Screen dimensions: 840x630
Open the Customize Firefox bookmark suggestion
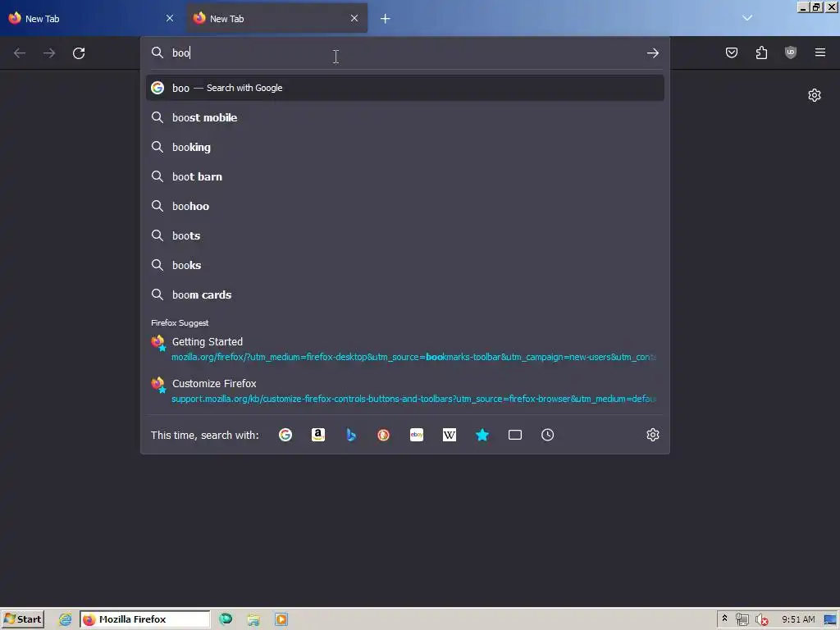[x=405, y=390]
